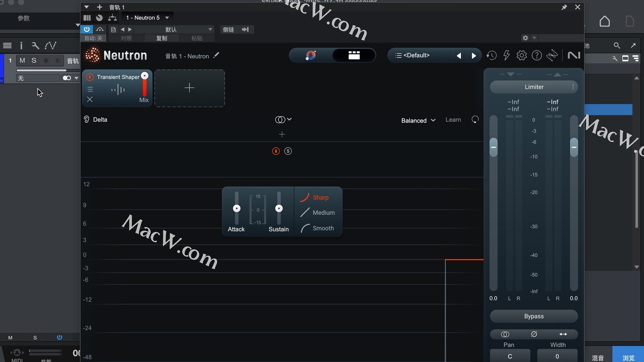Switch to detailed modules view icon
This screenshot has height=362, width=644.
354,55
